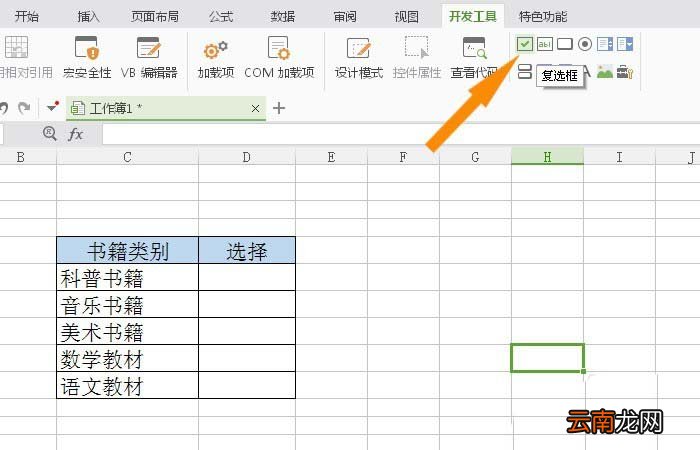The width and height of the screenshot is (700, 450).
Task: Insert an image control
Action: 605,71
